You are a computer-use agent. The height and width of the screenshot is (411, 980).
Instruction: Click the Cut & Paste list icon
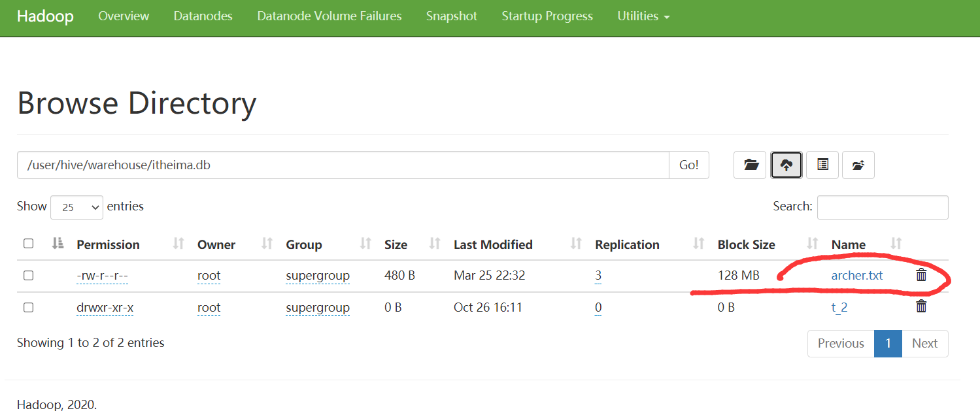tap(822, 165)
